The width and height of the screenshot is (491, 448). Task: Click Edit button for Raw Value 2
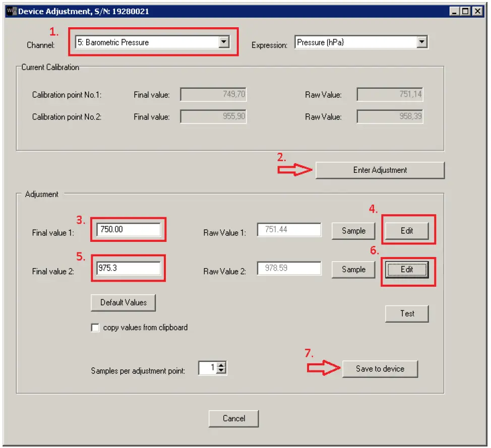tap(407, 270)
